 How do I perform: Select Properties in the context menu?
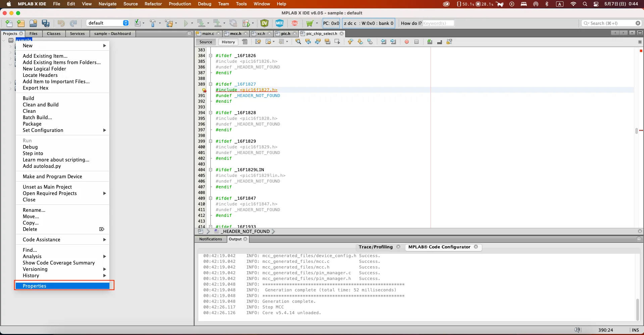pos(62,286)
